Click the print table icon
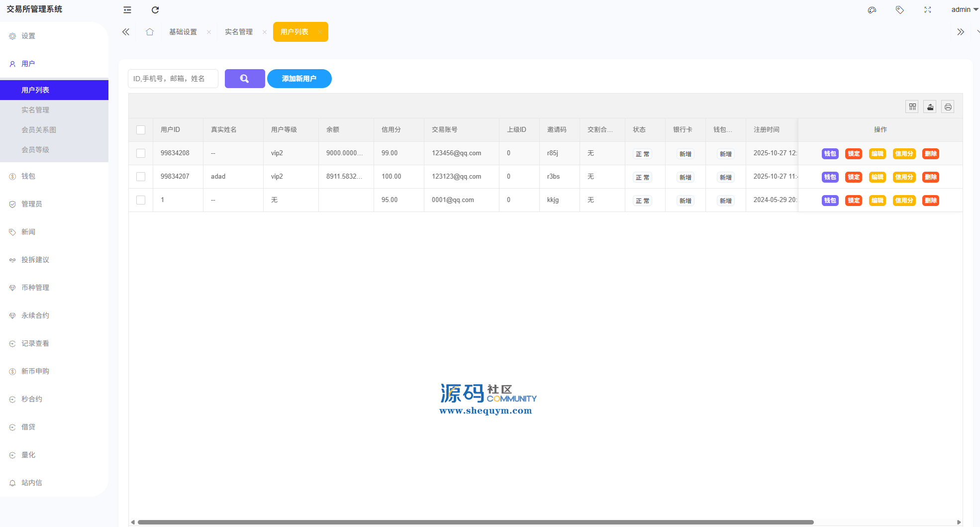 point(948,107)
